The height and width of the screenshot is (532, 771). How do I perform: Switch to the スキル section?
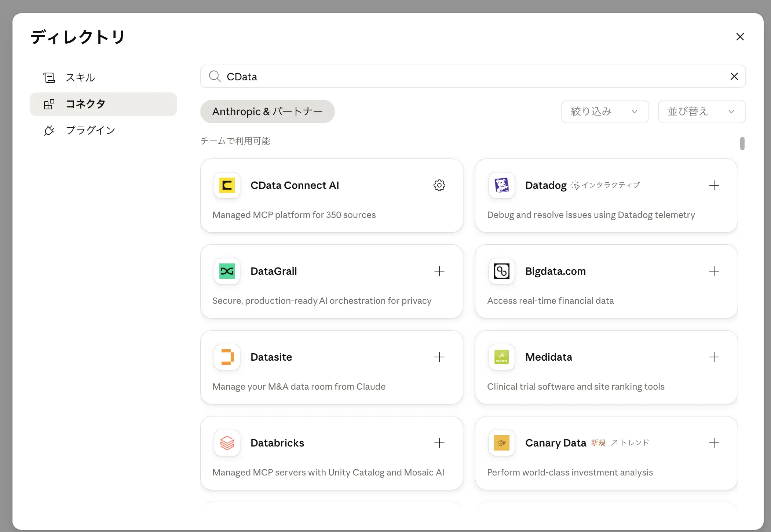point(103,77)
